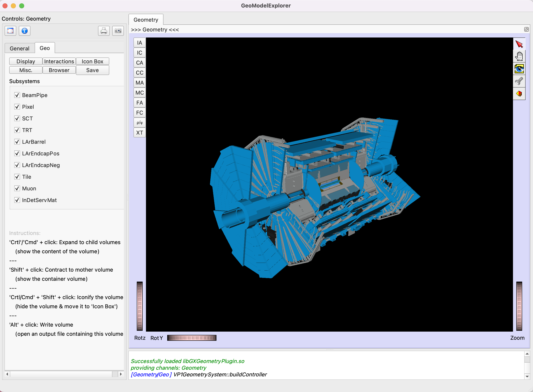Click the FA view button

click(x=140, y=103)
